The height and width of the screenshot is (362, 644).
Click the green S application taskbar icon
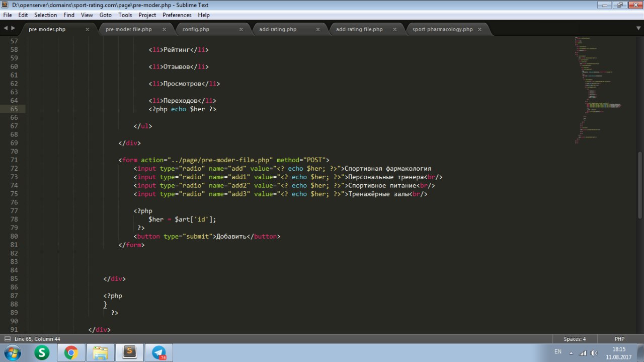[42, 352]
